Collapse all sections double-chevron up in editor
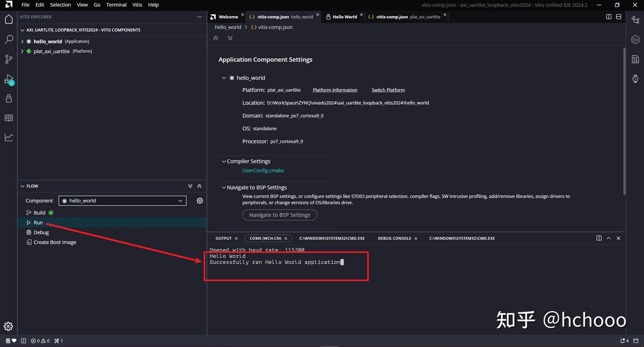This screenshot has height=347, width=644. click(x=216, y=38)
